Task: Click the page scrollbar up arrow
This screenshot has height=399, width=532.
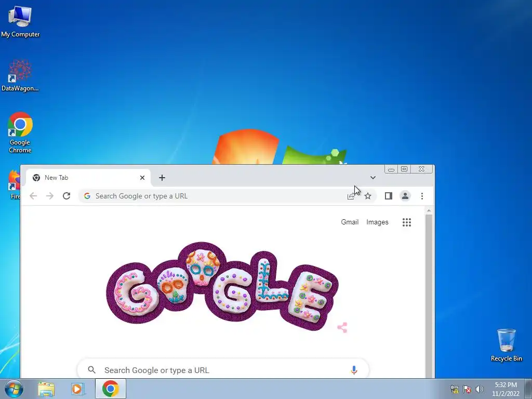Action: tap(429, 211)
